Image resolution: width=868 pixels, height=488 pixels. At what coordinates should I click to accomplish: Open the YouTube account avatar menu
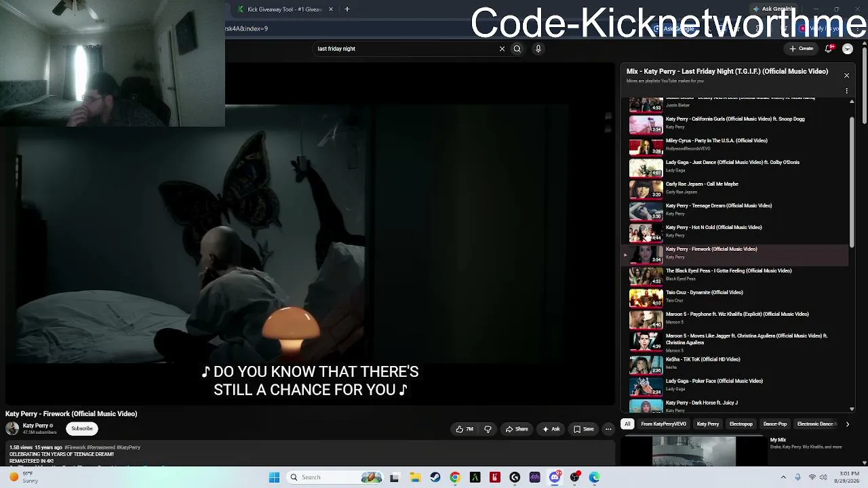tap(848, 49)
